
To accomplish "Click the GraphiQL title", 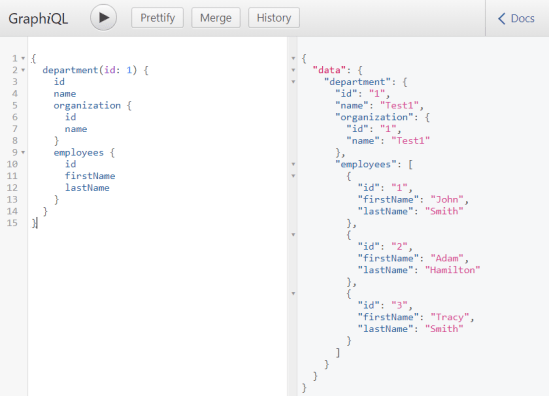I will 38,19.
